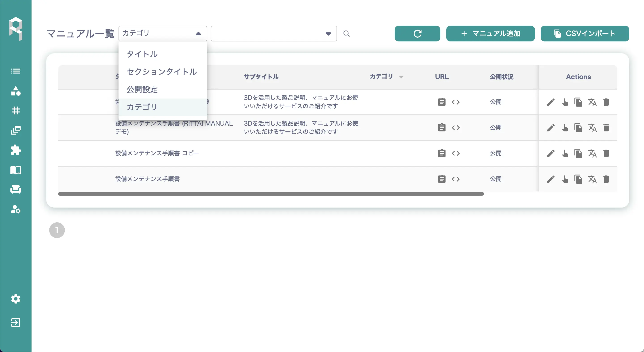Open the open-book manuals page
644x352 pixels.
tap(16, 170)
